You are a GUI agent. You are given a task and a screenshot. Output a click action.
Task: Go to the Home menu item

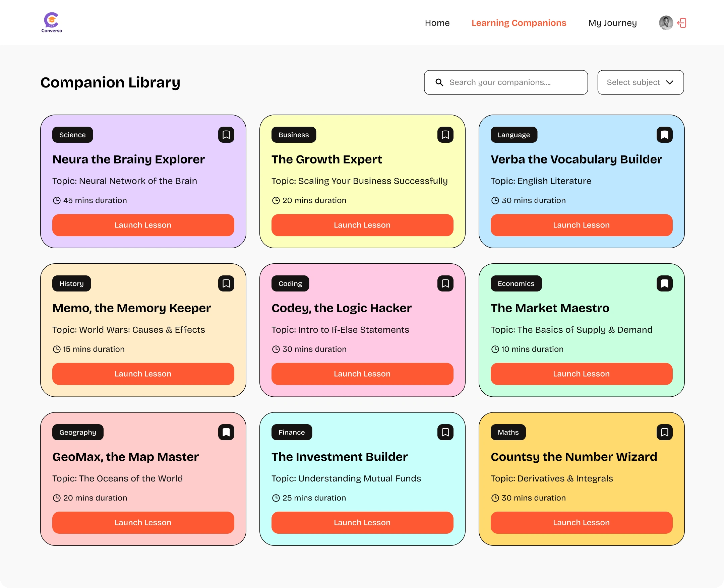(x=437, y=23)
